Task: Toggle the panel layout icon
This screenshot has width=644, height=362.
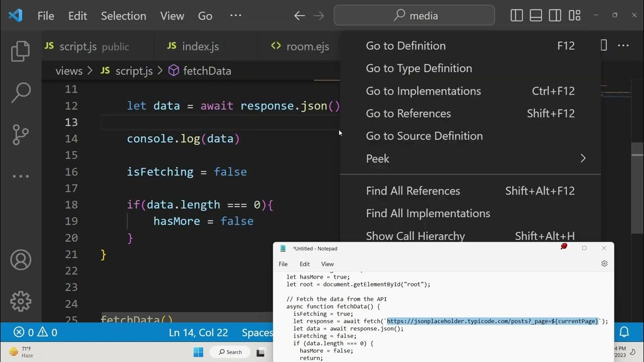Action: pos(536,16)
